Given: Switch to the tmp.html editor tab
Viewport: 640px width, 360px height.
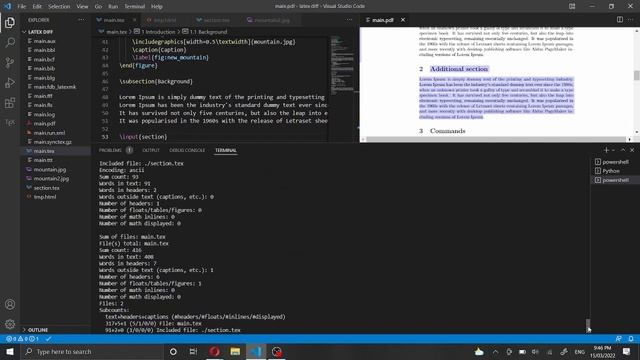Looking at the screenshot, I should click(x=165, y=20).
